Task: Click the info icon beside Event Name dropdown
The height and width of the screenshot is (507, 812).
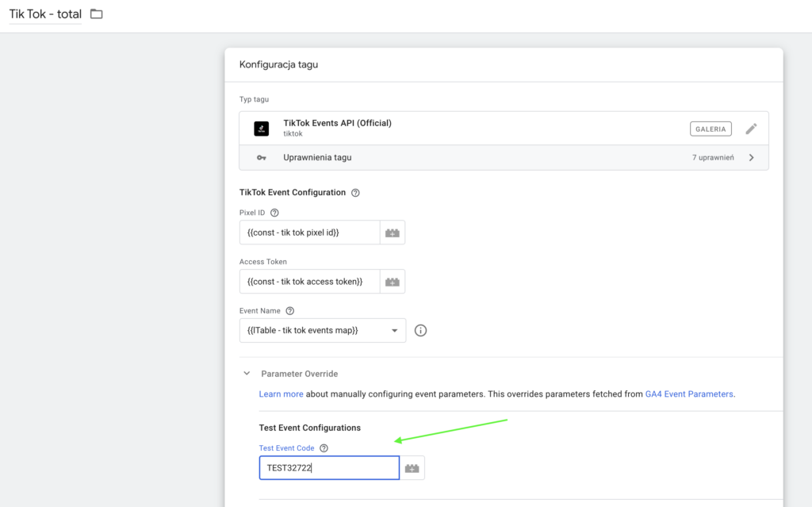Action: click(421, 331)
